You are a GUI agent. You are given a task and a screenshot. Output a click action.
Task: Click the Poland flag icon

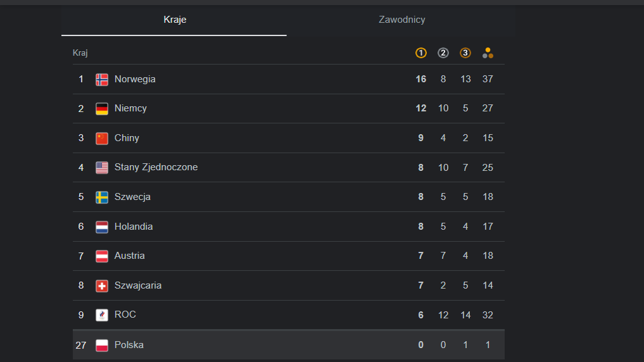(102, 345)
